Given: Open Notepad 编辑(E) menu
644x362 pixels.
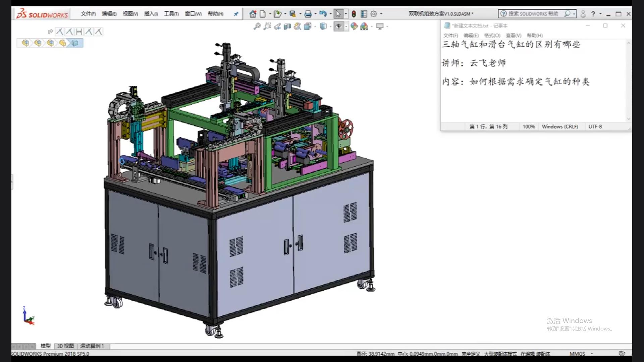Looking at the screenshot, I should [471, 36].
